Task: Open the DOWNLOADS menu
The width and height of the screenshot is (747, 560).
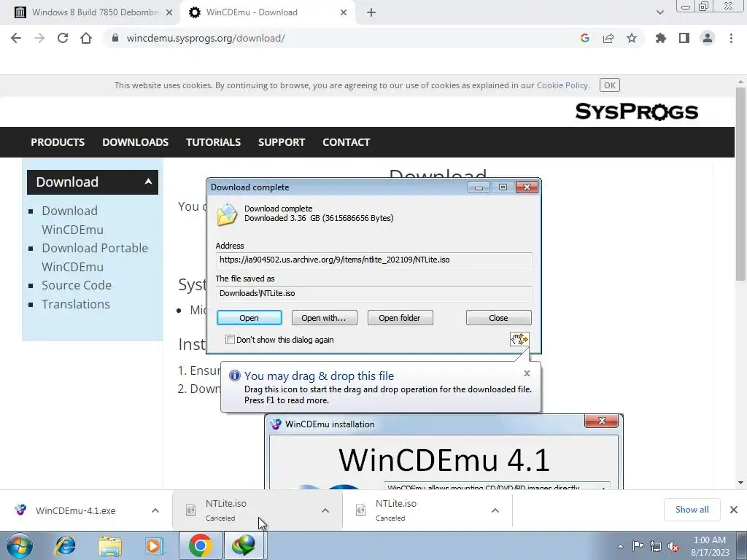Action: (135, 142)
